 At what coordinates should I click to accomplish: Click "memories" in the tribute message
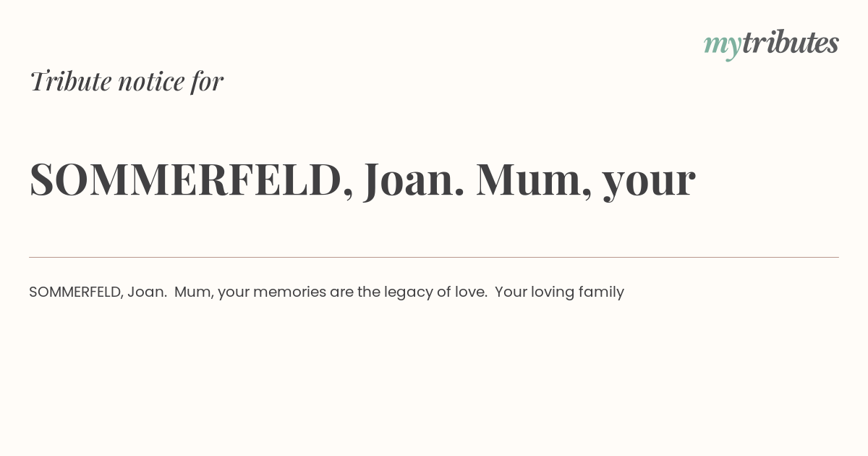[x=289, y=292]
